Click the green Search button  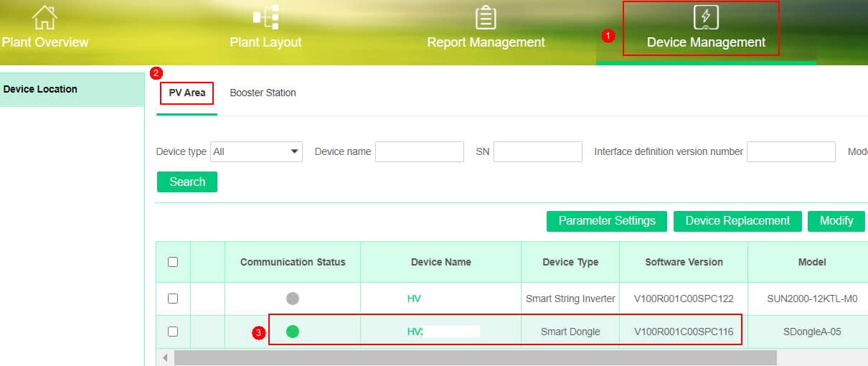(x=187, y=182)
